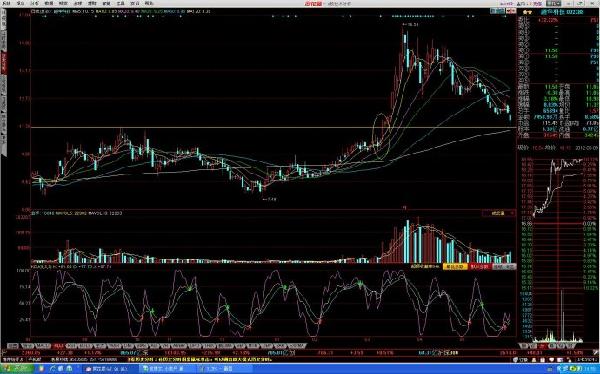Viewport: 600px width, 374px height.
Task: Click the yellow scrolling news text in status bar
Action: pos(200,359)
